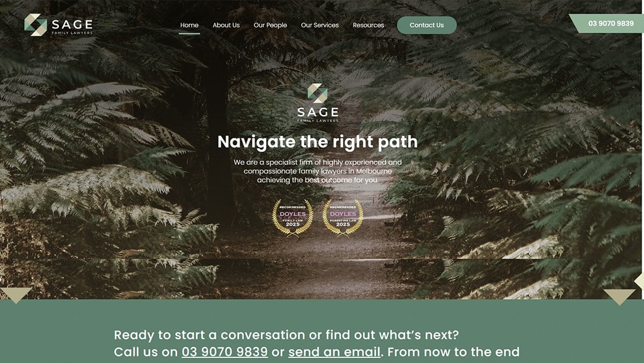Open the Doyles Family Law 2025 badge

(x=293, y=218)
